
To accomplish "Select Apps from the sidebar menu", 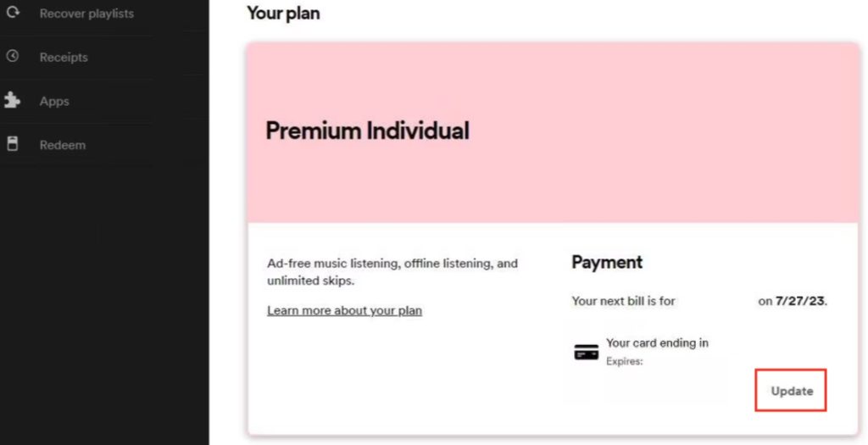I will [54, 102].
